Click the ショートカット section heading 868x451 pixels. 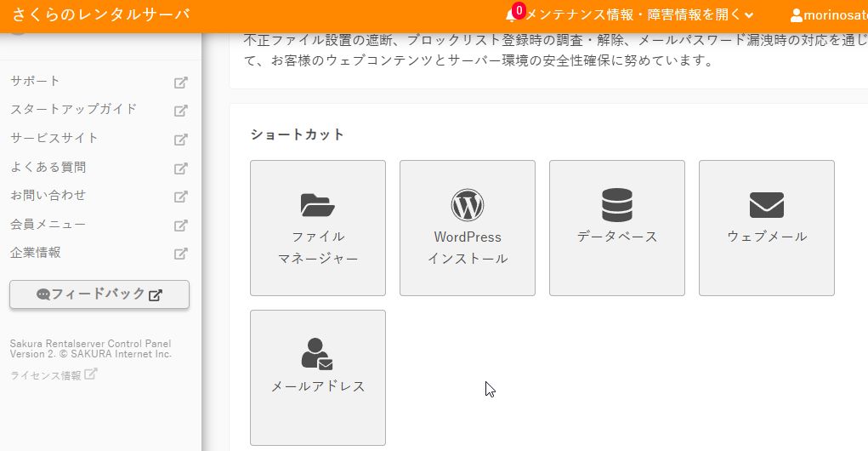(298, 134)
